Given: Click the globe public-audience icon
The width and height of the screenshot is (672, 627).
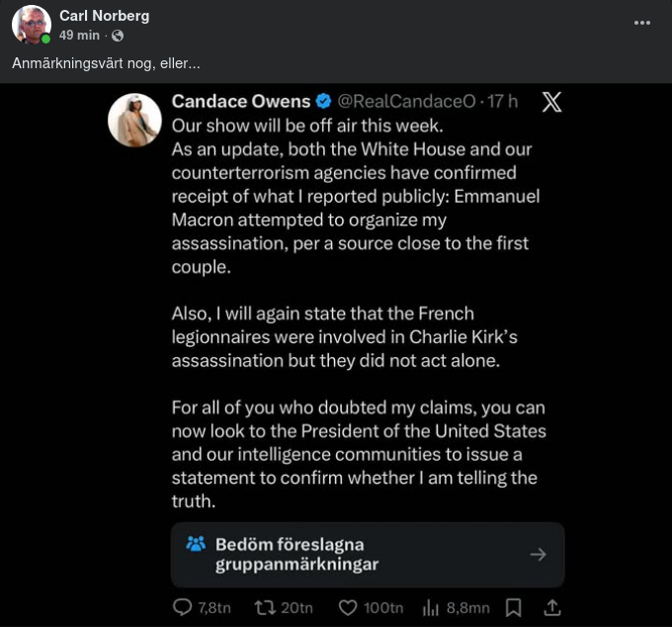Looking at the screenshot, I should (x=119, y=36).
